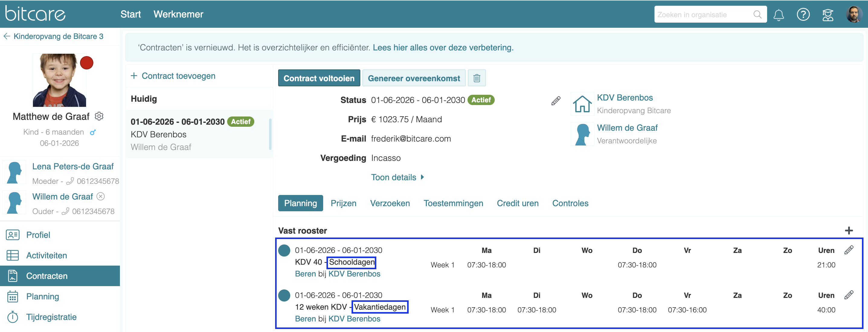Open Beren group link under 12 weken KDV
Screen dimensions: 868x332
point(305,319)
